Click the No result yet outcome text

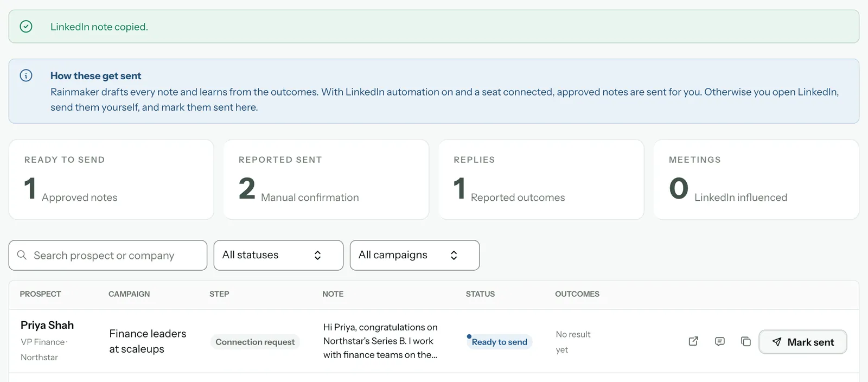tap(573, 342)
